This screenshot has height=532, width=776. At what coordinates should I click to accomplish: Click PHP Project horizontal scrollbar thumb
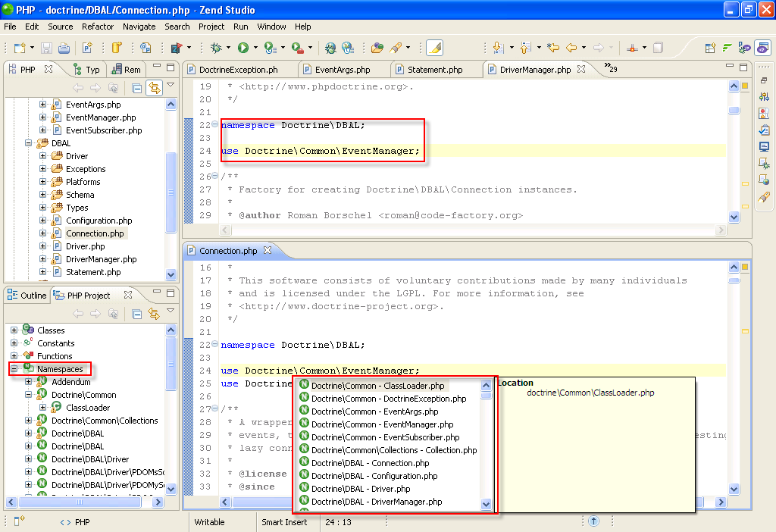click(80, 502)
